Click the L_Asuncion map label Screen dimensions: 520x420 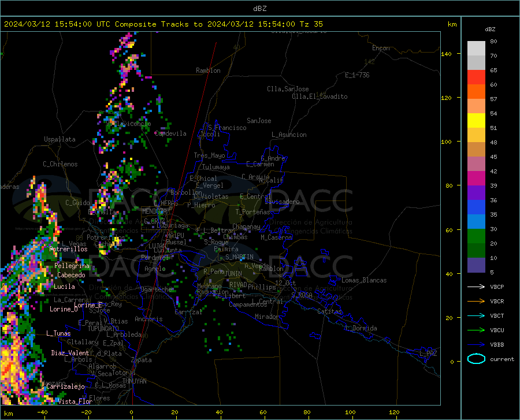click(289, 135)
